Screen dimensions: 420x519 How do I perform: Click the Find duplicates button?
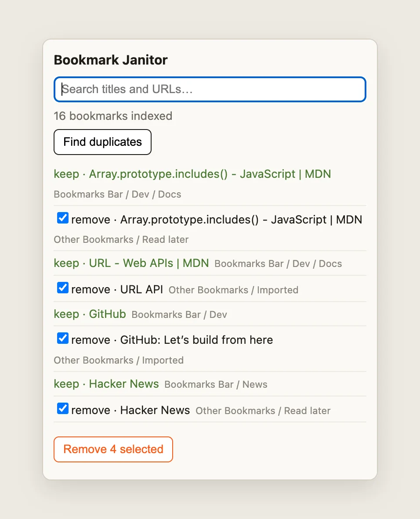102,142
